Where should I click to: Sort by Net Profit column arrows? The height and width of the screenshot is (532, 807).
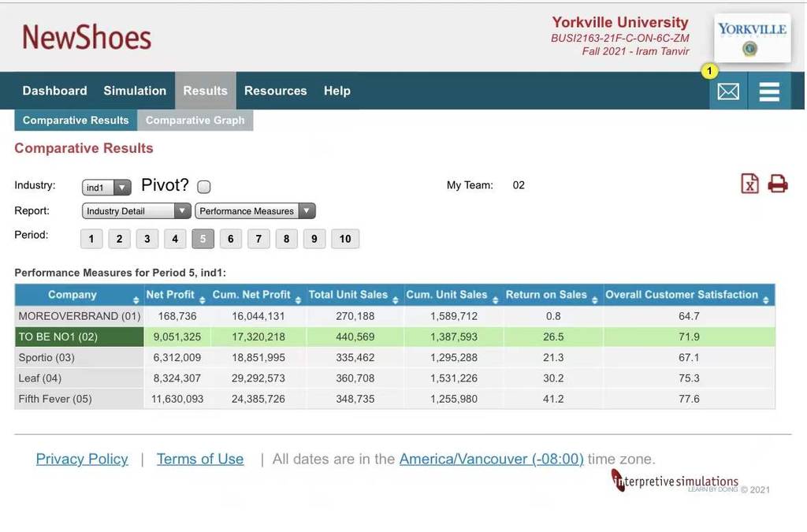pos(203,300)
